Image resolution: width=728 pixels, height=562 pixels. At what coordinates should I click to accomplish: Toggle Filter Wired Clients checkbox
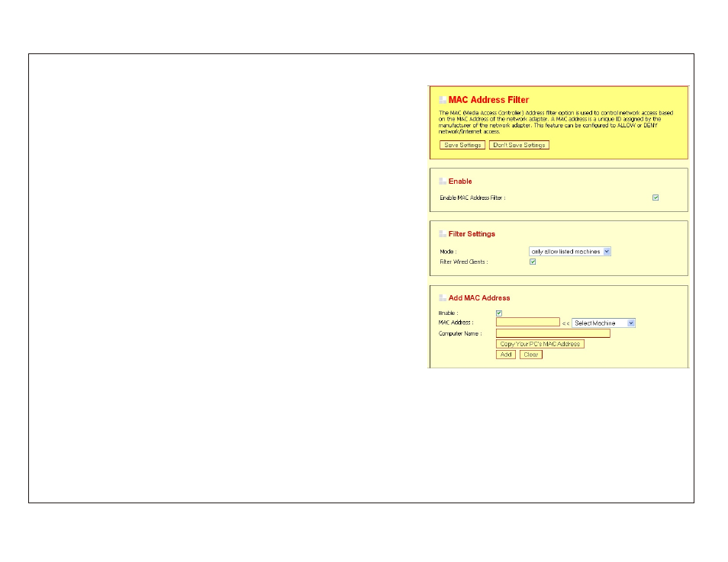[533, 262]
